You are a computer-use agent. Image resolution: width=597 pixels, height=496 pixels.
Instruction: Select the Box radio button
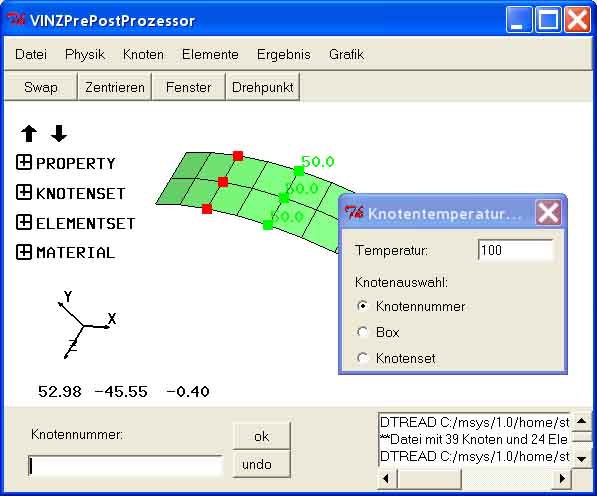point(362,332)
